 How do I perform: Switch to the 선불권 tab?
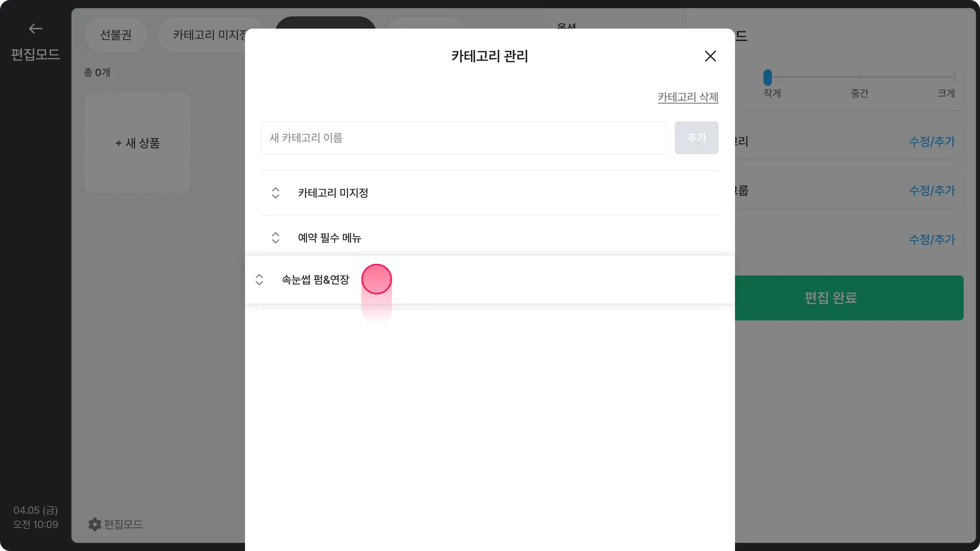[x=116, y=34]
